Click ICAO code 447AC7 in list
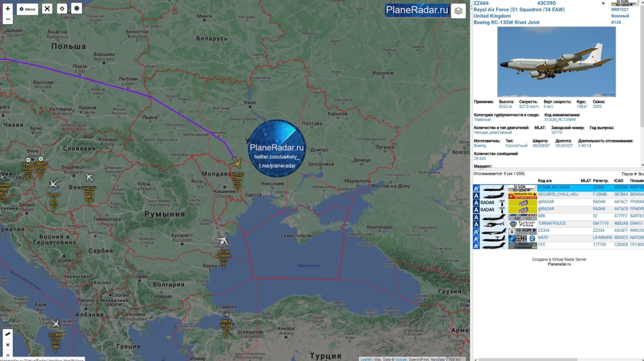 click(x=621, y=202)
